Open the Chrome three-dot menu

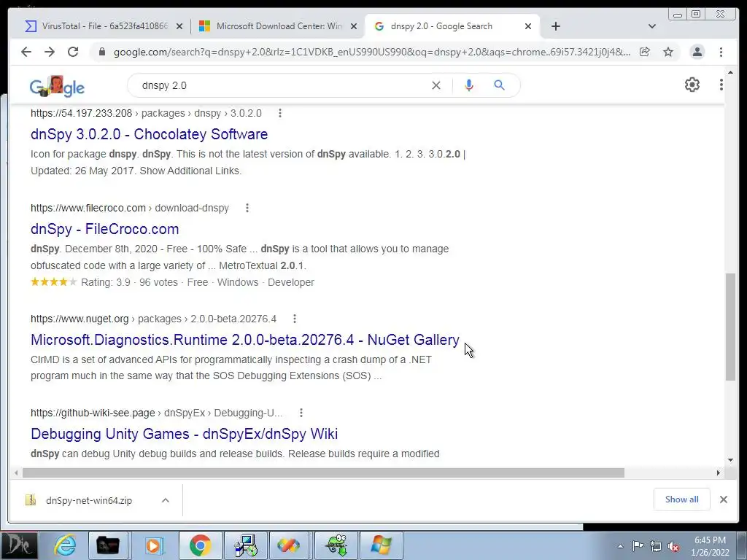click(721, 52)
